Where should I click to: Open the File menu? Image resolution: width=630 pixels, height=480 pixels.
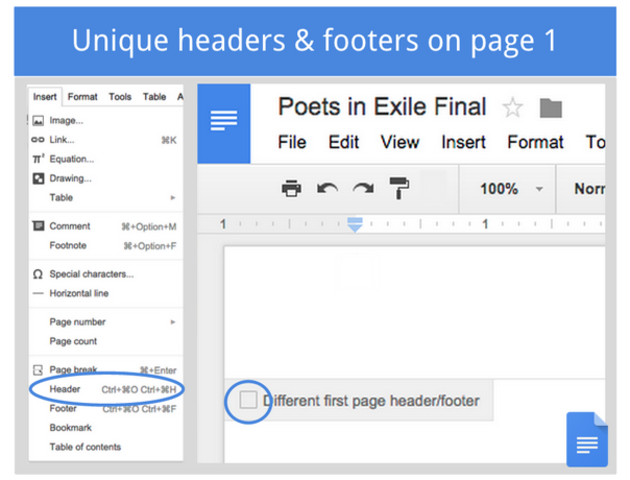pos(292,142)
